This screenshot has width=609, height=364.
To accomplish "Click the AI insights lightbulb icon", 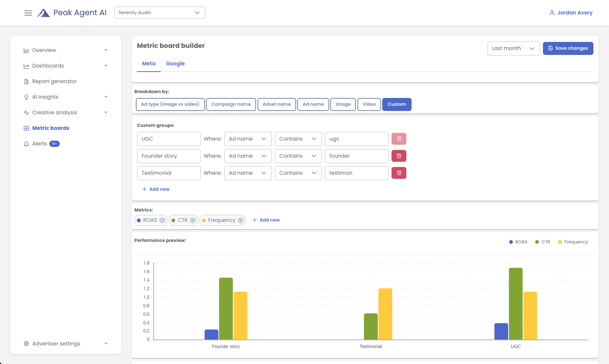I will point(26,97).
